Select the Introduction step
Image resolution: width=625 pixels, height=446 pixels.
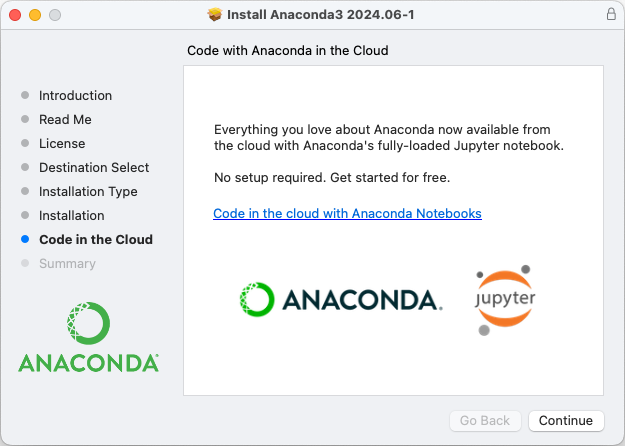[x=75, y=96]
